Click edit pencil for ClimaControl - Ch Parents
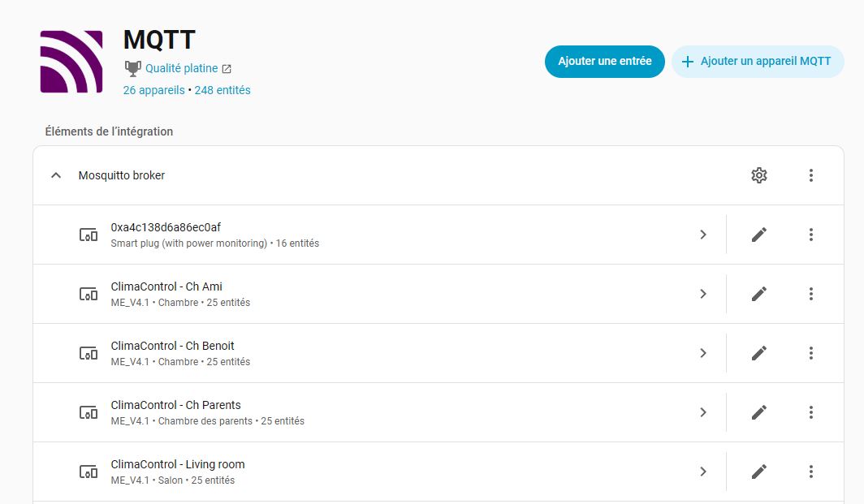This screenshot has height=504, width=864. [x=758, y=412]
